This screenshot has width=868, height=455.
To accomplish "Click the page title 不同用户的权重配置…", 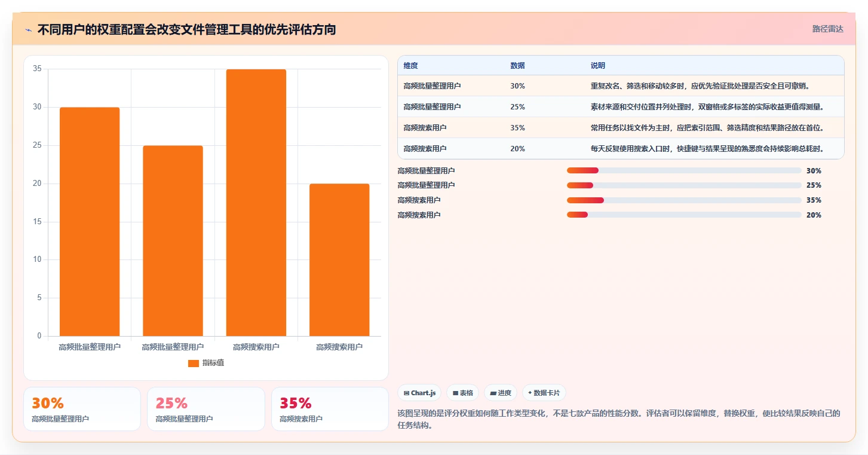I will tap(186, 29).
